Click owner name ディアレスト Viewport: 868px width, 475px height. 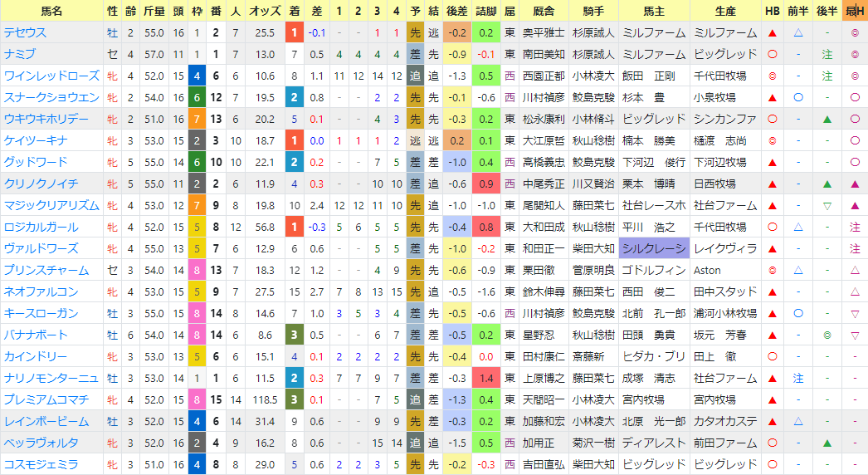coord(654,443)
